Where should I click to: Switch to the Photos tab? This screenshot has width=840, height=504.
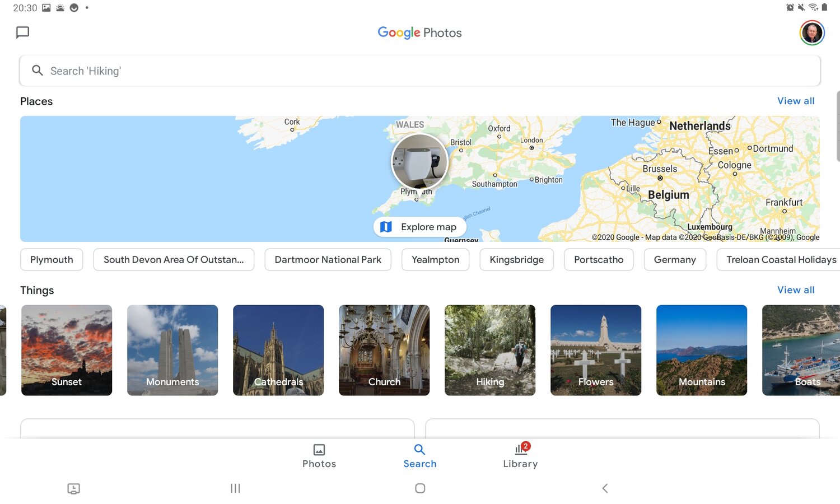pyautogui.click(x=319, y=456)
